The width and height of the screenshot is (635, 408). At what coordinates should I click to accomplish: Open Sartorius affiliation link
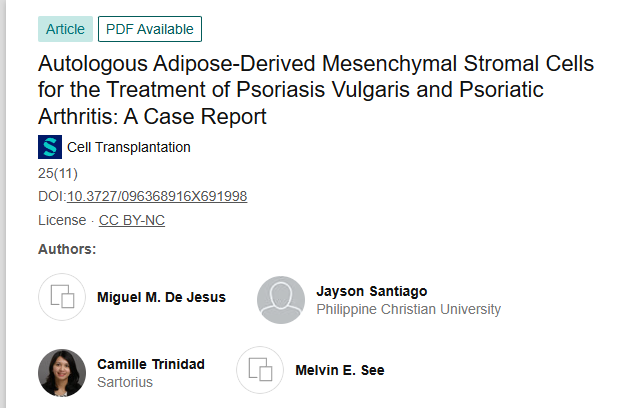(x=125, y=382)
